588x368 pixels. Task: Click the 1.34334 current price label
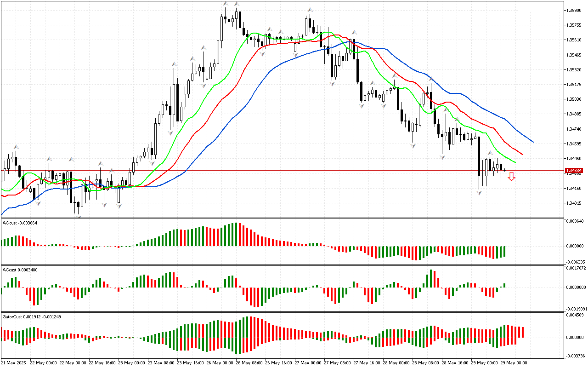(575, 170)
